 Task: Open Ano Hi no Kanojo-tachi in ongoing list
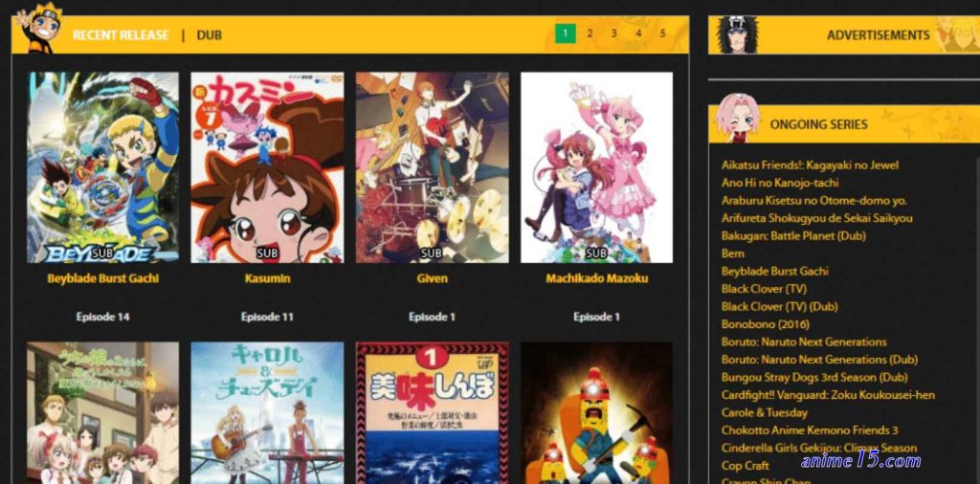coord(780,183)
